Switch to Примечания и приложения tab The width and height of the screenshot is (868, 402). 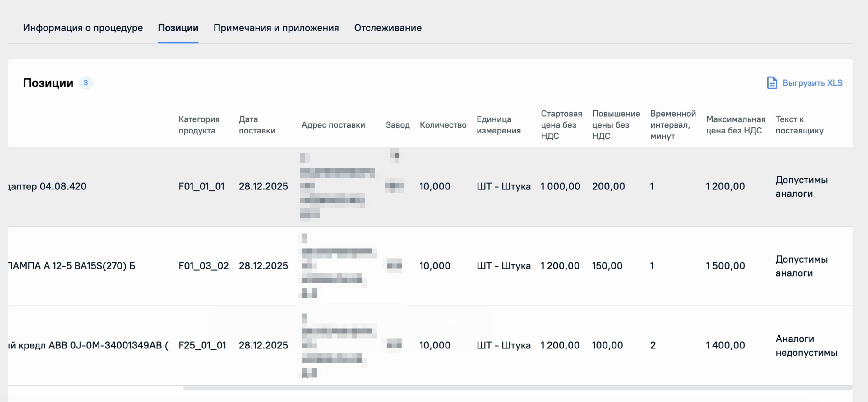click(276, 28)
